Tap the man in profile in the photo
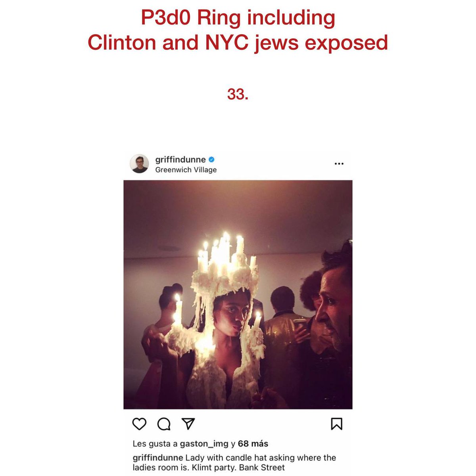The image size is (476, 476). click(332, 305)
